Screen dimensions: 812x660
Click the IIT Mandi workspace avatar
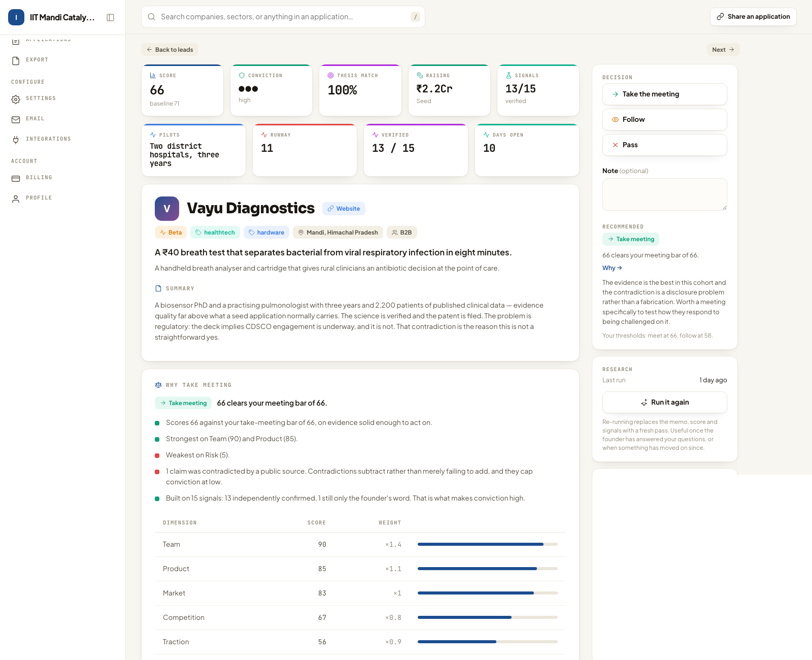click(16, 17)
